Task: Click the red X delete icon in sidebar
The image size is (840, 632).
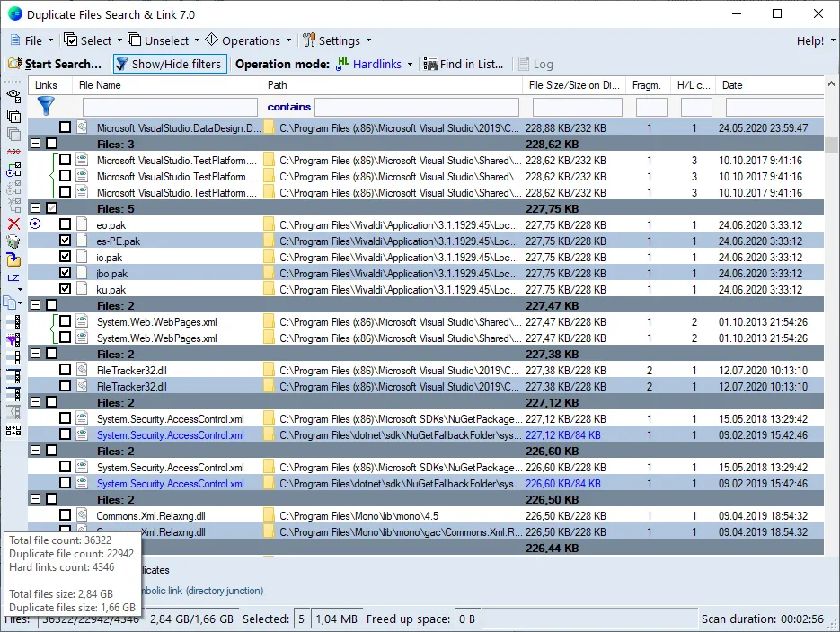Action: point(12,224)
